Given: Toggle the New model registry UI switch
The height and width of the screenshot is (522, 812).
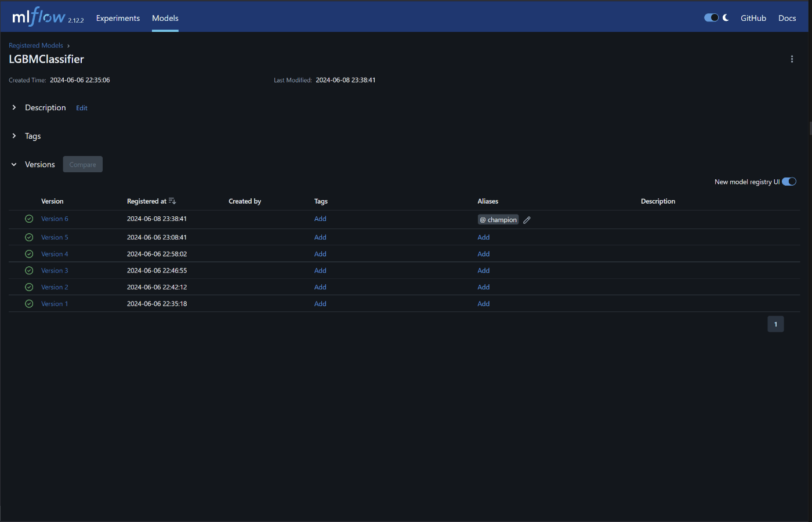Looking at the screenshot, I should 789,182.
